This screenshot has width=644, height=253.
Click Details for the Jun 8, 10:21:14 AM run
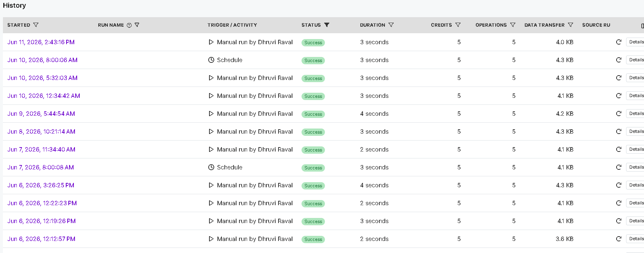tap(636, 131)
